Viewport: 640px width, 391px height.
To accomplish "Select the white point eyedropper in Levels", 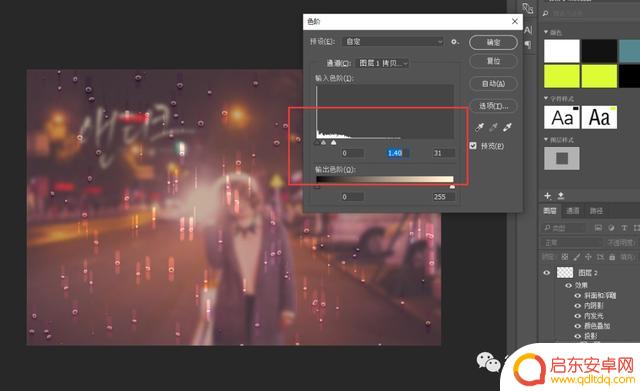I will tap(507, 127).
